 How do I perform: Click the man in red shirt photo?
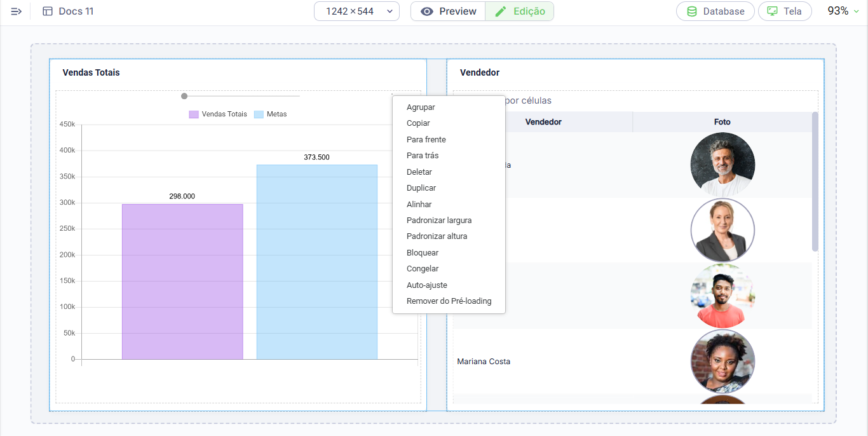click(x=722, y=296)
